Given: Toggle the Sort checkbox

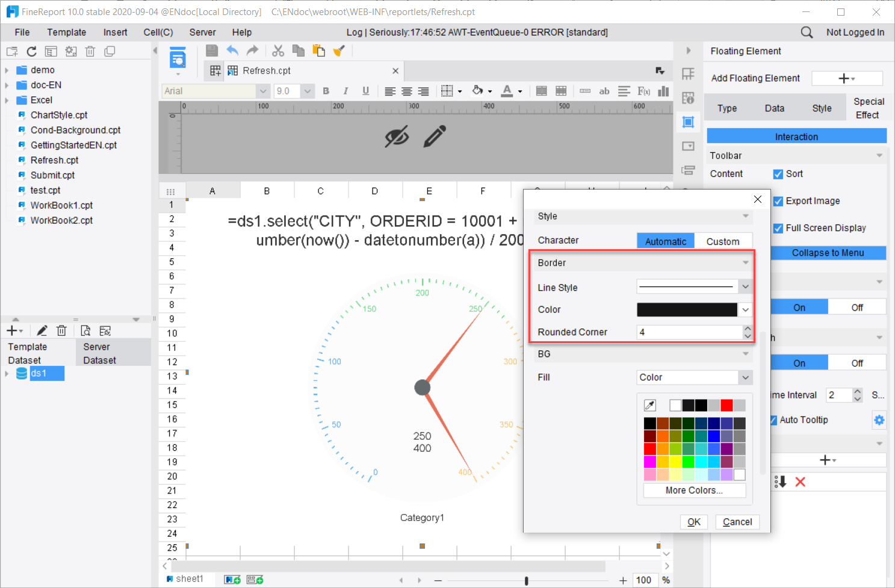Looking at the screenshot, I should click(x=778, y=174).
